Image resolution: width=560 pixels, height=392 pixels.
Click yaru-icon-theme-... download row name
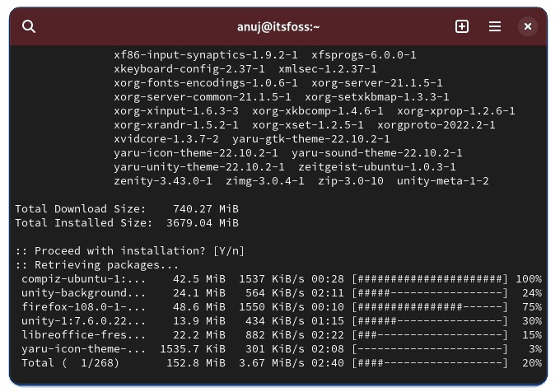tap(83, 349)
